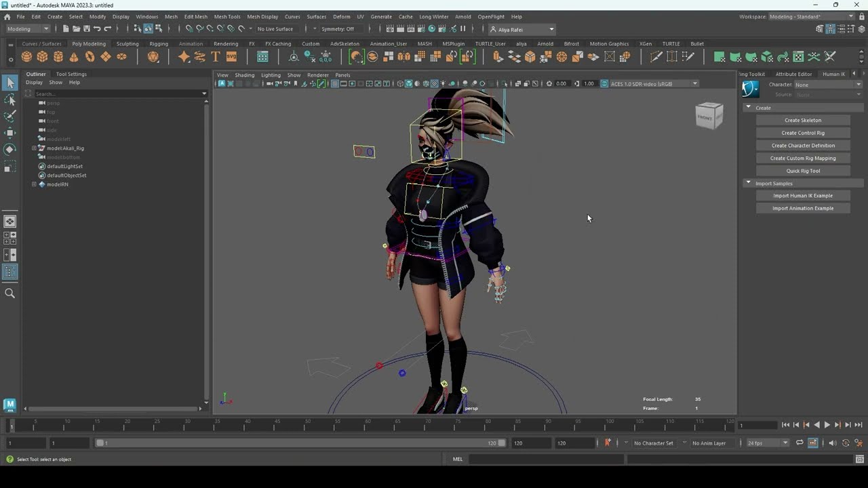Open the 24 fps frame rate dropdown
The height and width of the screenshot is (488, 868).
(768, 443)
